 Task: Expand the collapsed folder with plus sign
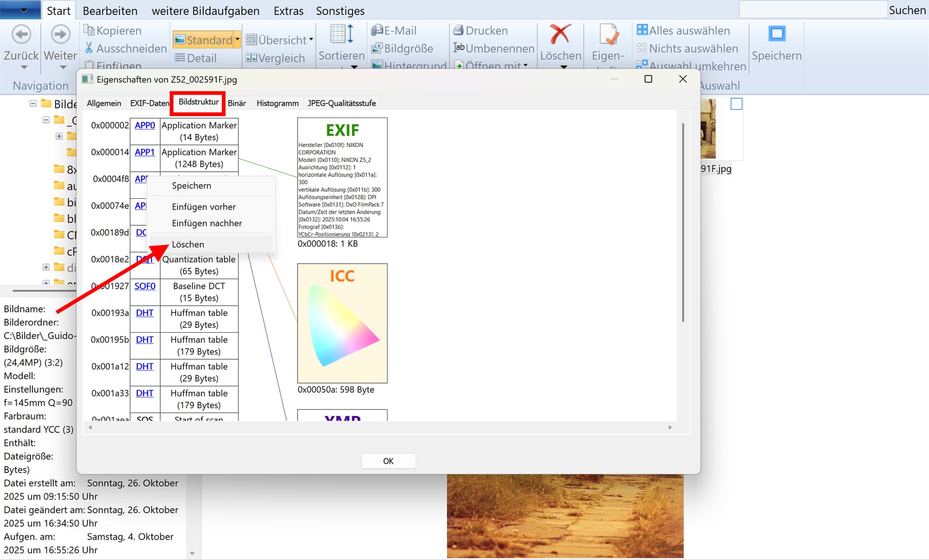tap(59, 136)
